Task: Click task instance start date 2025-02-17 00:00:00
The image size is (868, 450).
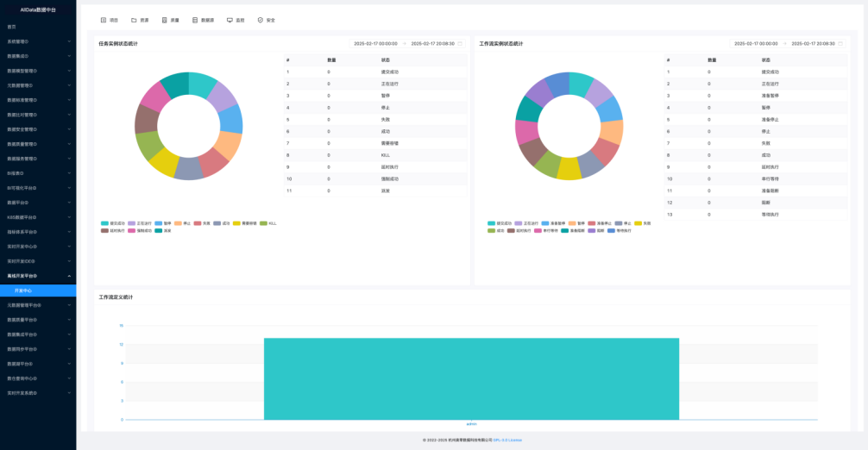Action: pyautogui.click(x=375, y=44)
